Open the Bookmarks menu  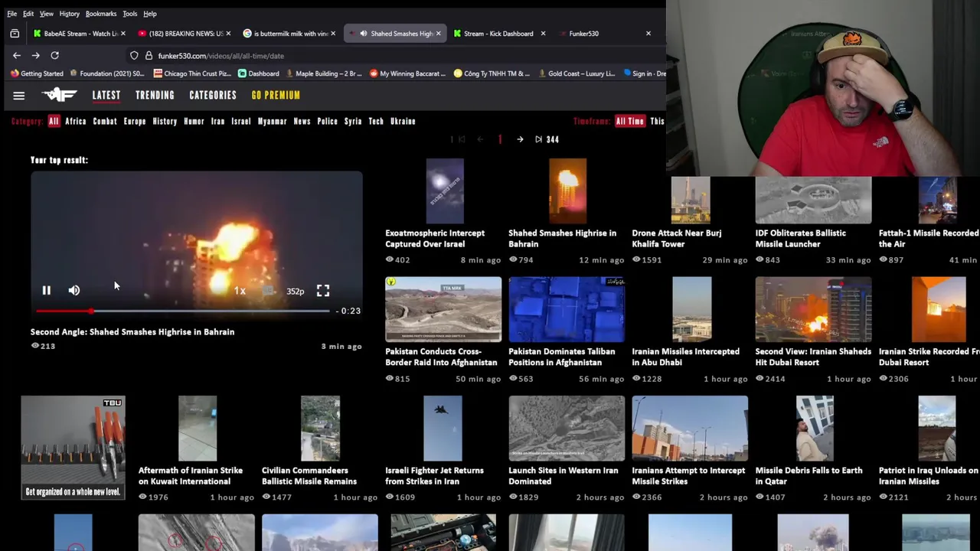[100, 14]
